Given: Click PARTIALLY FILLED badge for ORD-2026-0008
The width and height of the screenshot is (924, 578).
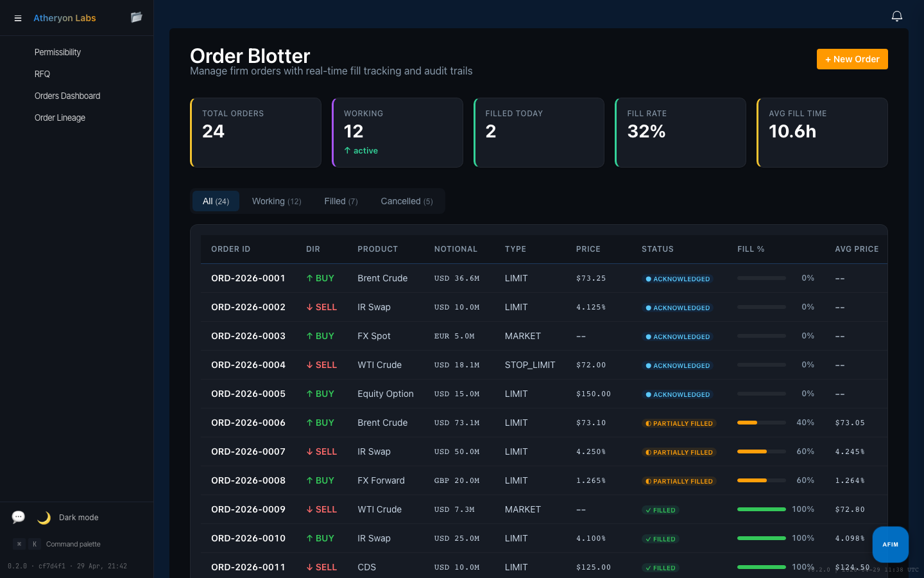Looking at the screenshot, I should pyautogui.click(x=679, y=481).
